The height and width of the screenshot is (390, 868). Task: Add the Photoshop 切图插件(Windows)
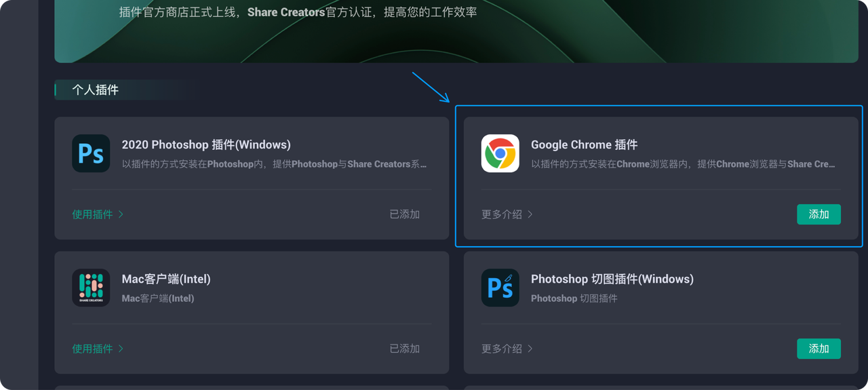[818, 349]
